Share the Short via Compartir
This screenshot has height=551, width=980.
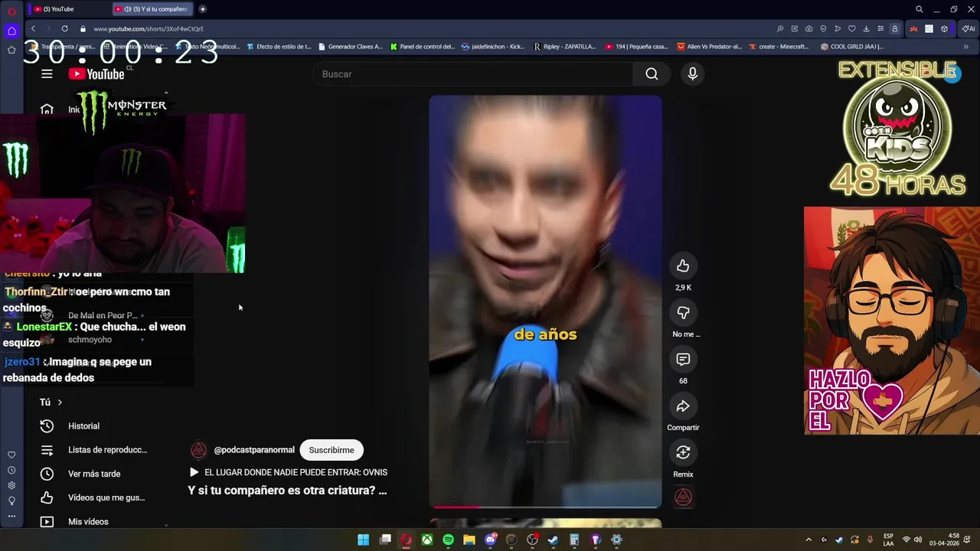click(683, 406)
